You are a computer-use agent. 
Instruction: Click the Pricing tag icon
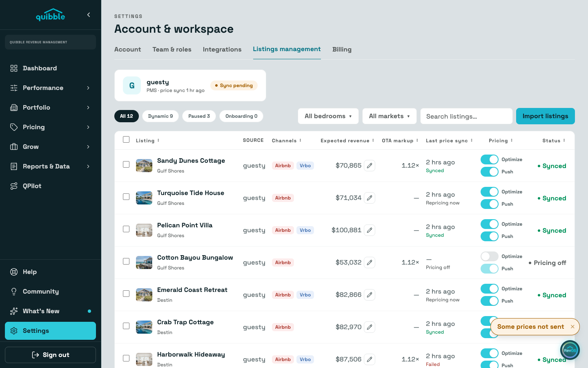(14, 127)
